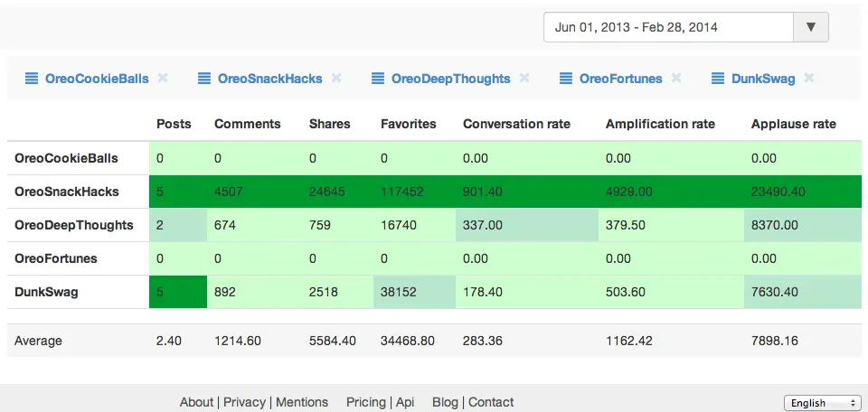868x412 pixels.
Task: Click the date range field Jun 01, 2013
Action: coord(667,27)
